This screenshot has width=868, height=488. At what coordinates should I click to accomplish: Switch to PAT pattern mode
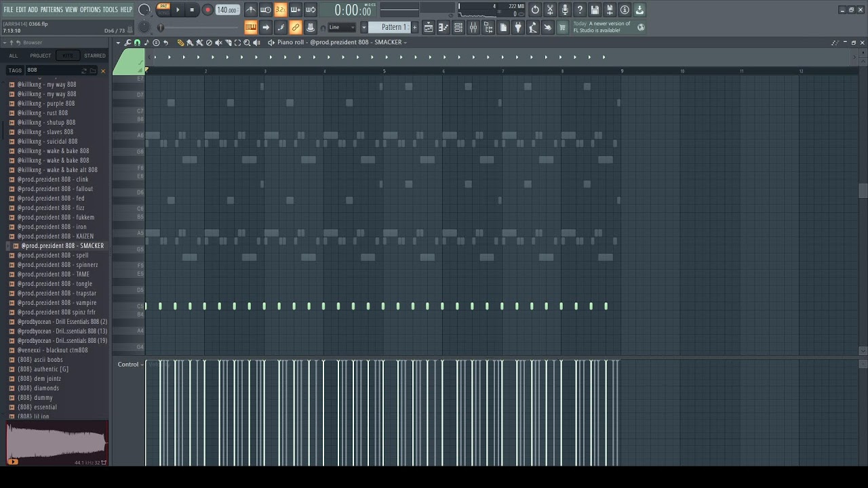163,6
